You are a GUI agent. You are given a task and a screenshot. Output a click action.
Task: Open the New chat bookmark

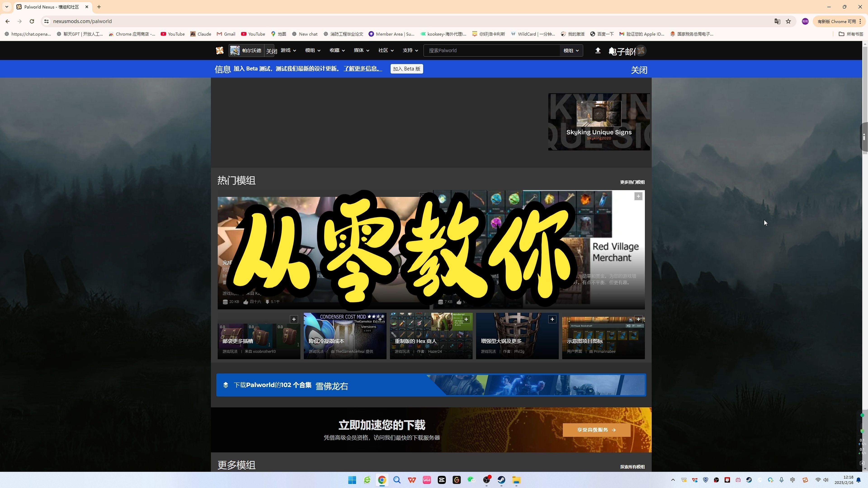(305, 34)
